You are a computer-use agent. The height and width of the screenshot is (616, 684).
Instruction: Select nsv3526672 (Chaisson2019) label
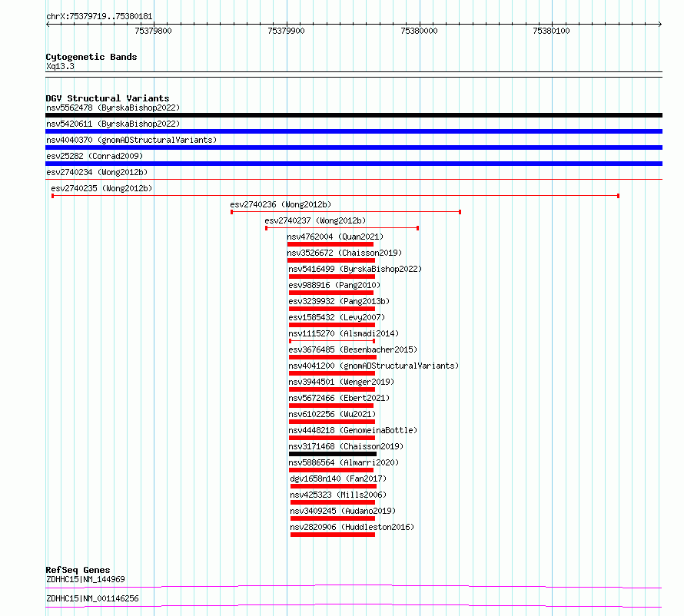tap(344, 253)
